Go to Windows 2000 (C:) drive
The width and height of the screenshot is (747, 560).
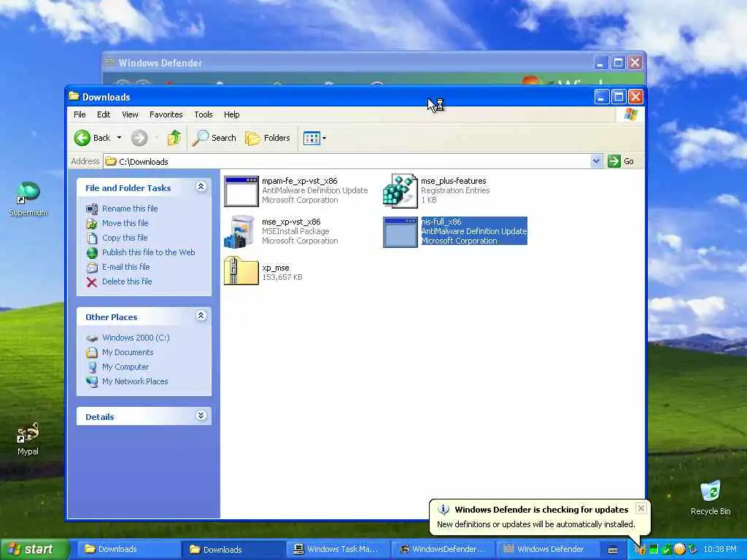pyautogui.click(x=136, y=338)
